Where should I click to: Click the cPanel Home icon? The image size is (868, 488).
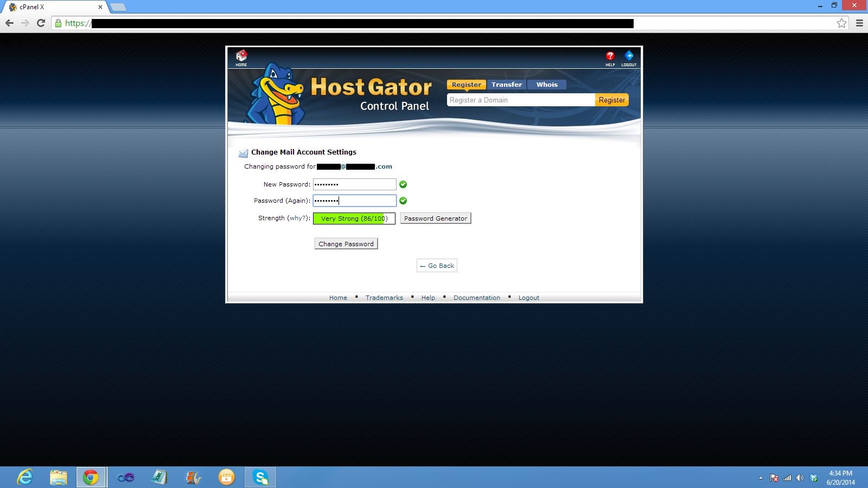pos(241,57)
